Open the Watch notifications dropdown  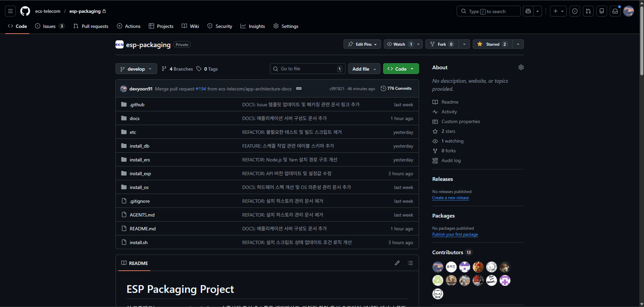pos(403,44)
